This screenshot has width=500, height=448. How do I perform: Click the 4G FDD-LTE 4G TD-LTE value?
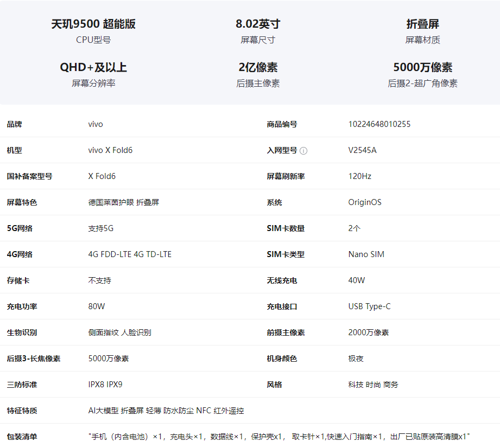(x=130, y=254)
